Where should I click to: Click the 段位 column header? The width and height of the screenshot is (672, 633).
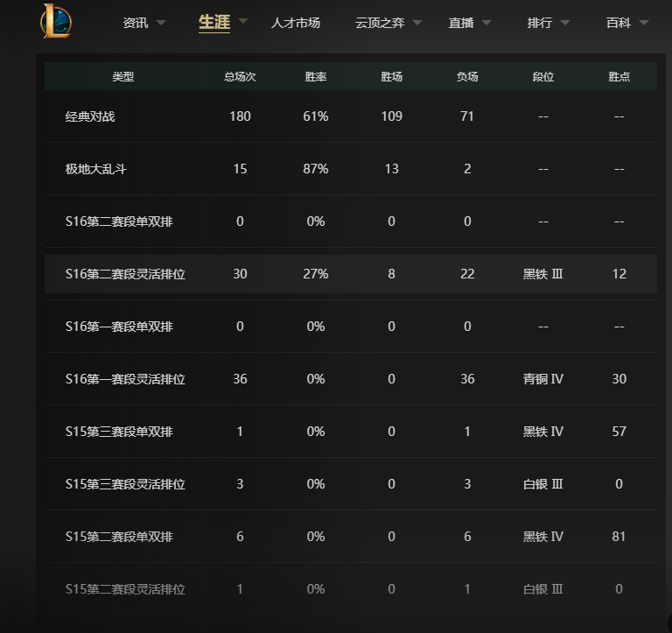click(543, 77)
